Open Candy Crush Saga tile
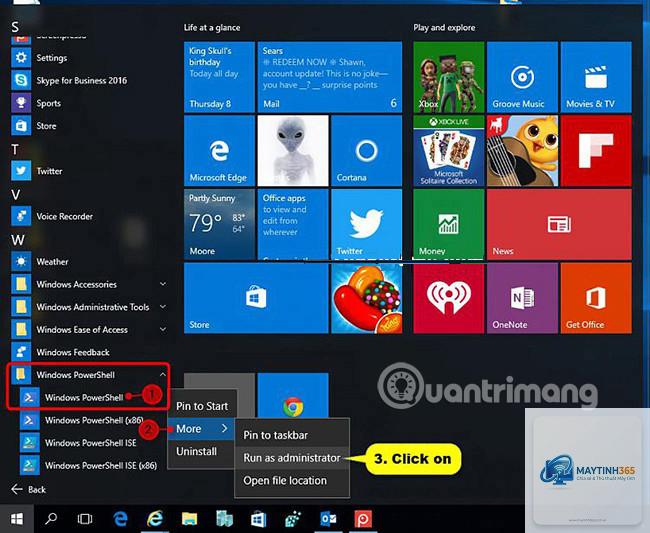Image resolution: width=650 pixels, height=533 pixels. pos(366,298)
